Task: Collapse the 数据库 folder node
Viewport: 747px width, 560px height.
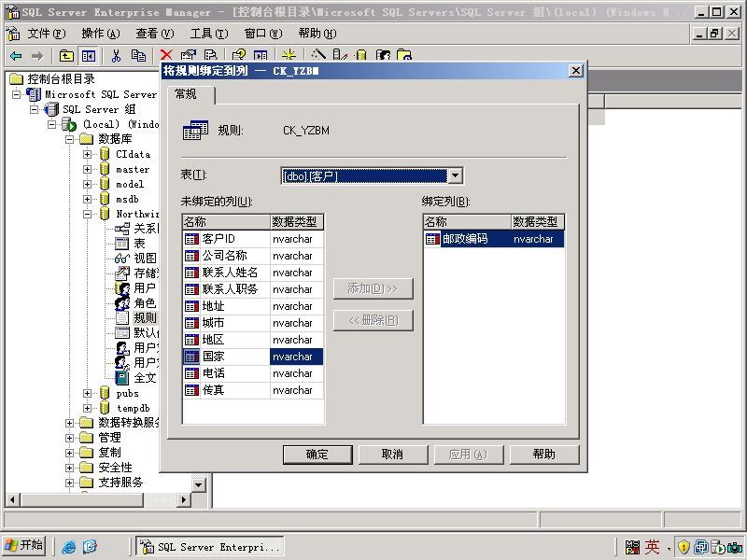Action: point(69,139)
